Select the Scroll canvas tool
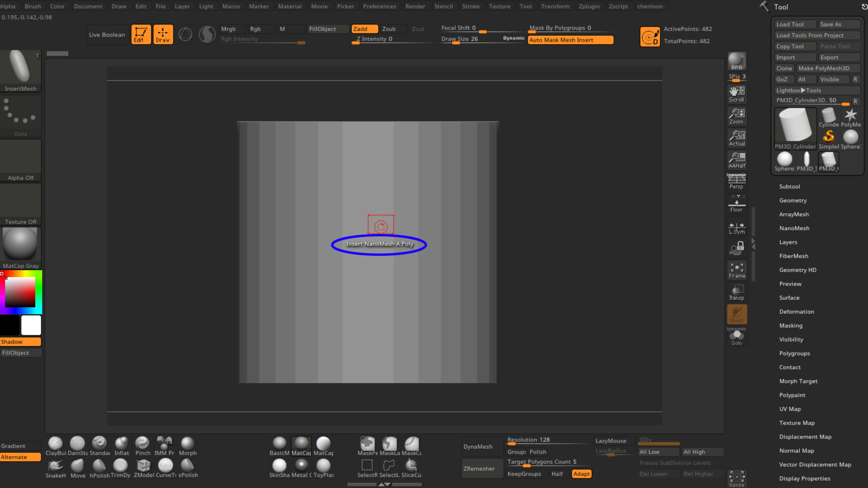The height and width of the screenshot is (488, 868). [x=736, y=94]
